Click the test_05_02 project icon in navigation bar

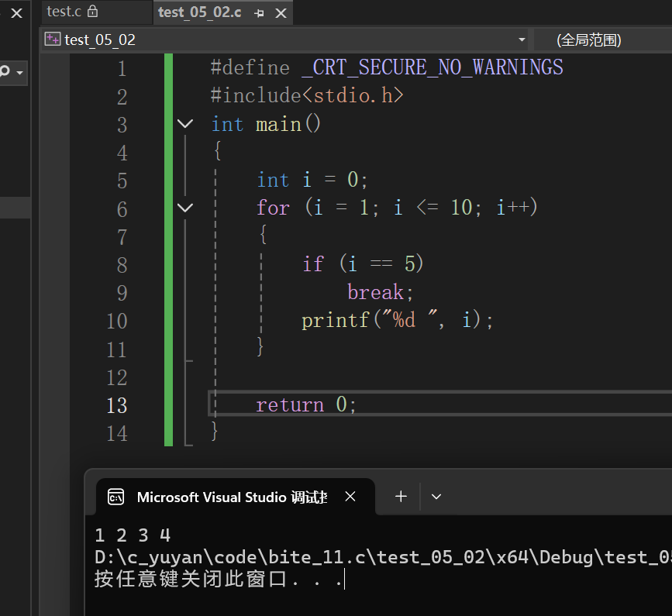point(52,40)
